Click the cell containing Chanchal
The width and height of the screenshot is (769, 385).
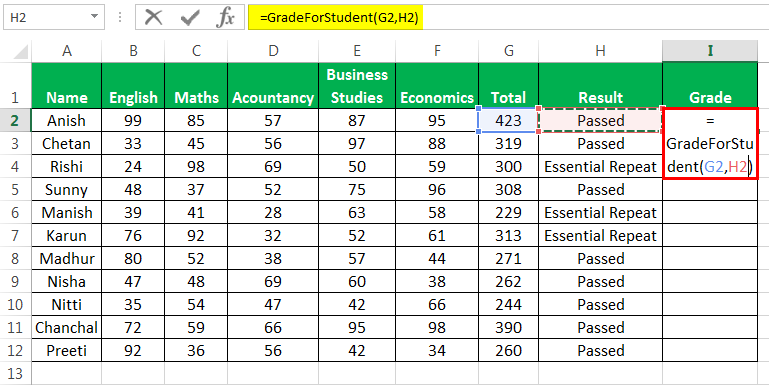click(x=67, y=328)
